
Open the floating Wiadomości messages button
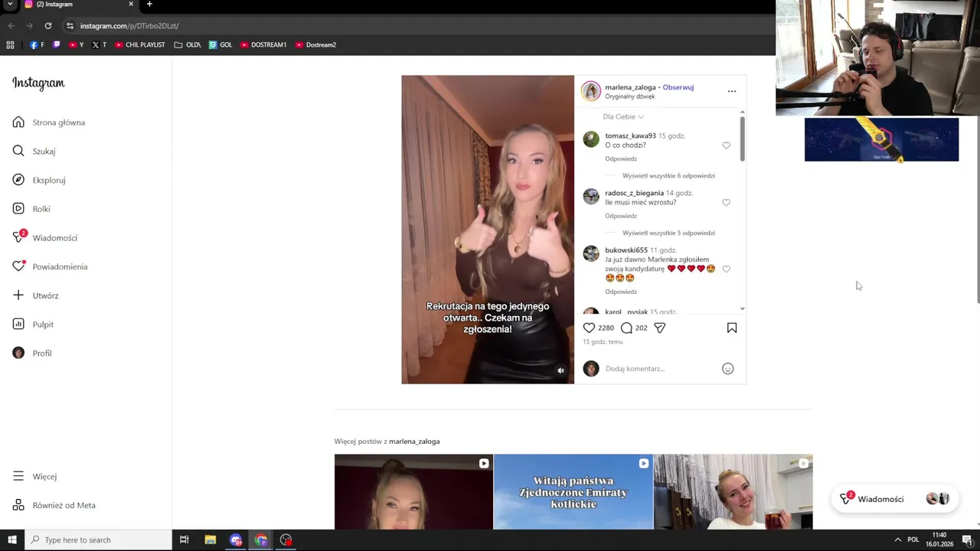893,499
